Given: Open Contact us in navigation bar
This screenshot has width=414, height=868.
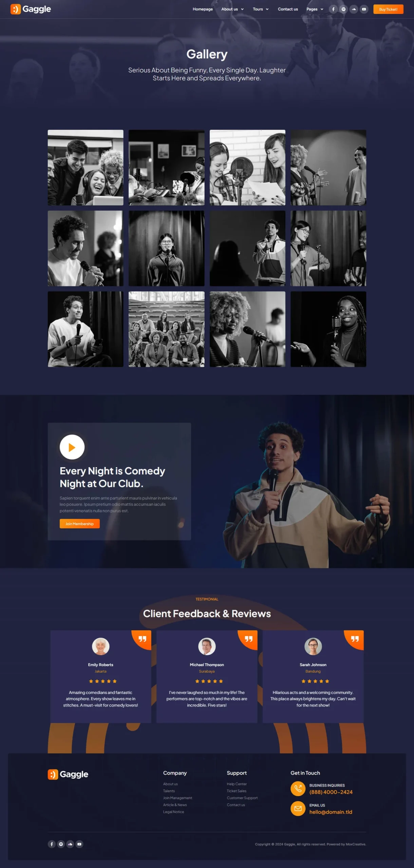Looking at the screenshot, I should pos(288,9).
